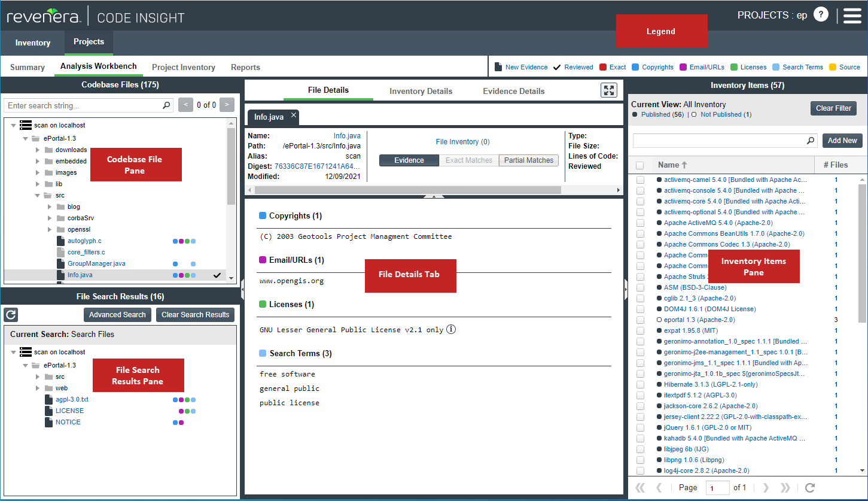Collapse the src folder in codebase tree
The width and height of the screenshot is (868, 501).
coord(38,195)
